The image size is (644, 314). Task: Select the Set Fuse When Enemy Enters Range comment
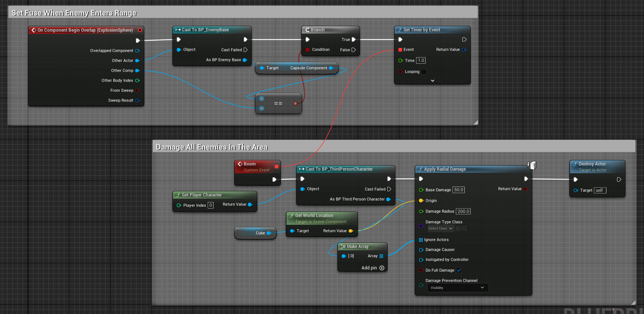coord(74,13)
